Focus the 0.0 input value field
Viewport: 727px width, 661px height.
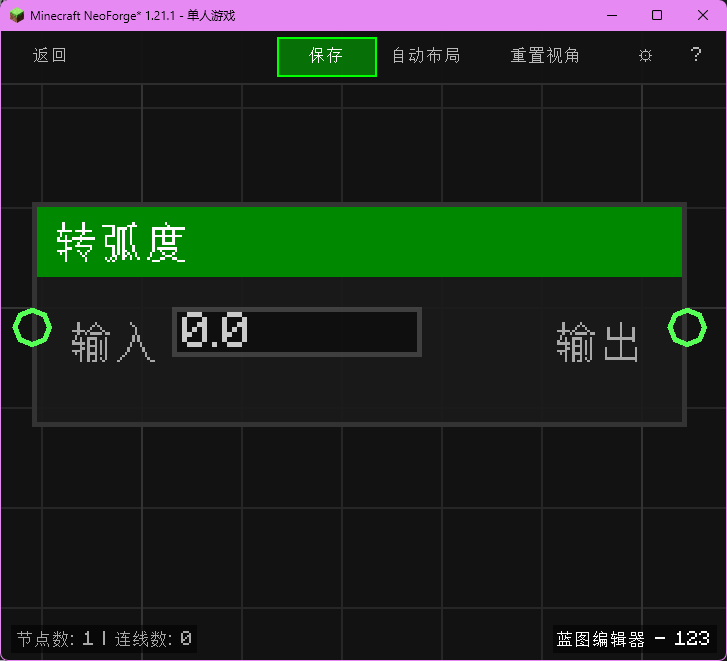[x=297, y=332]
